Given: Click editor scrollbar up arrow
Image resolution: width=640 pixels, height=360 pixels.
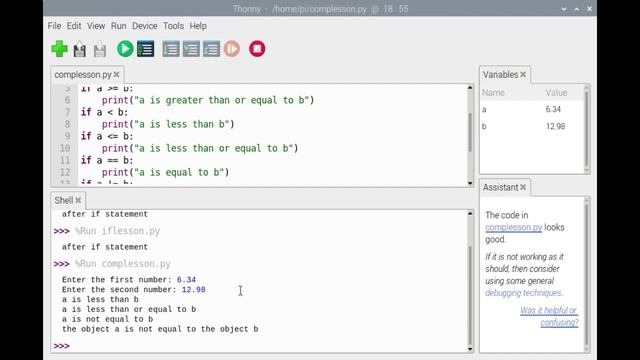Looking at the screenshot, I should point(470,87).
